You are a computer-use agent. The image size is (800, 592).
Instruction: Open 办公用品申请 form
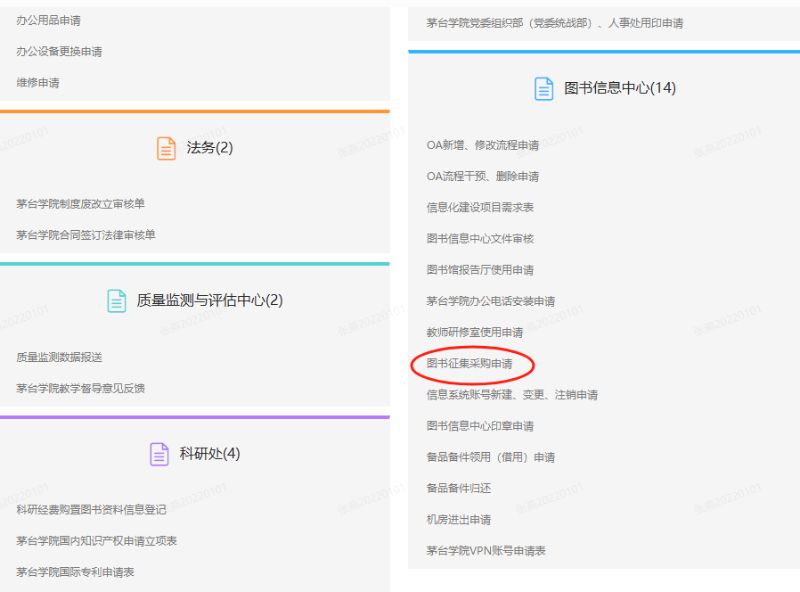(48, 20)
